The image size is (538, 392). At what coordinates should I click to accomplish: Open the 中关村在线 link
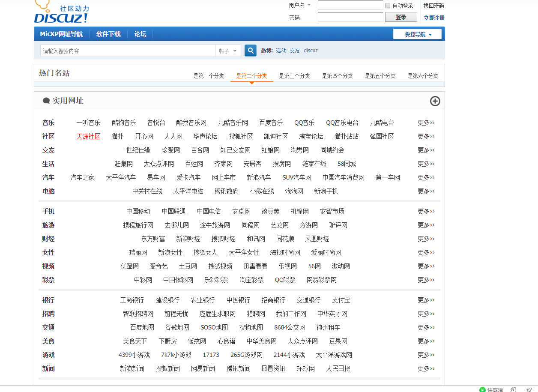[x=147, y=191]
